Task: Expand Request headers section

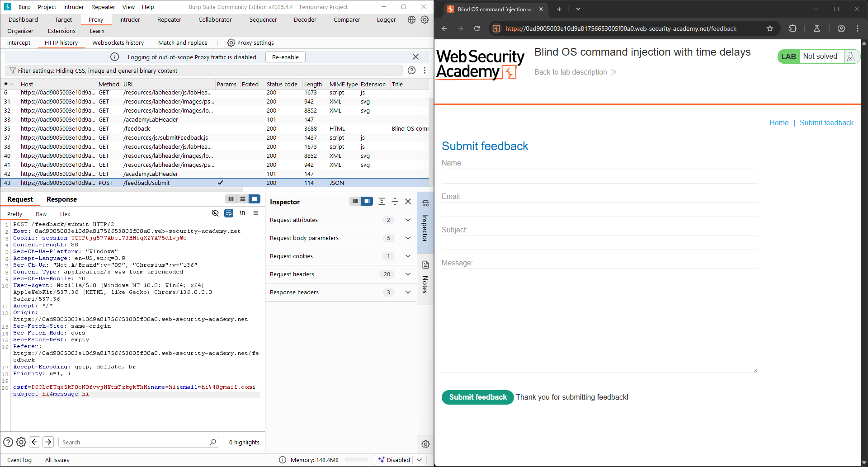Action: click(x=408, y=274)
